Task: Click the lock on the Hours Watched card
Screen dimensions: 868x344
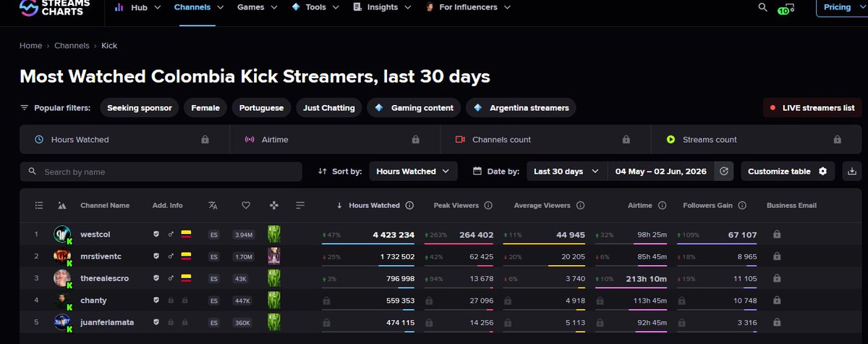Action: (x=205, y=140)
